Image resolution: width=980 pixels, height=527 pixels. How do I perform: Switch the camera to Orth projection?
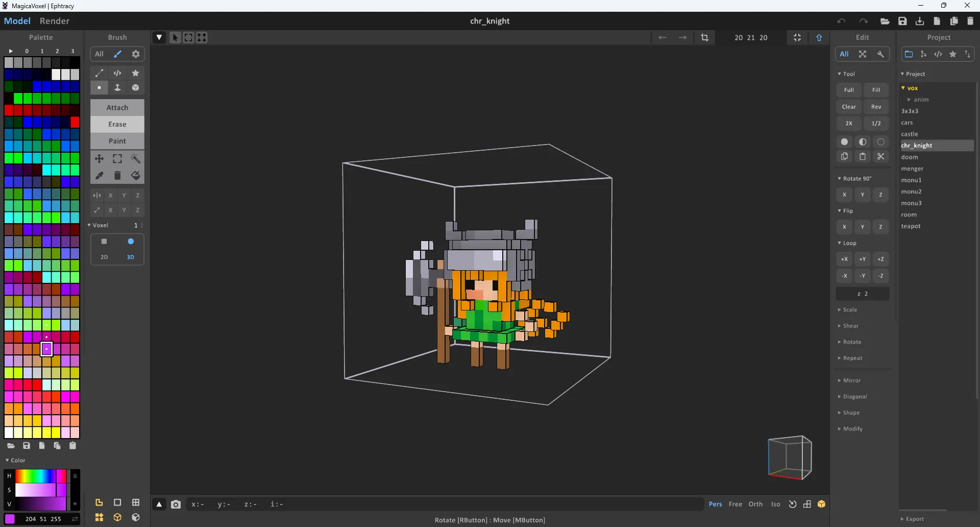[x=755, y=505]
